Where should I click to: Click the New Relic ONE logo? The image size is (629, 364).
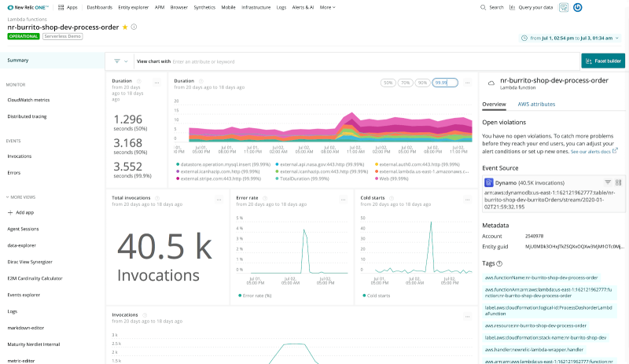pos(28,7)
